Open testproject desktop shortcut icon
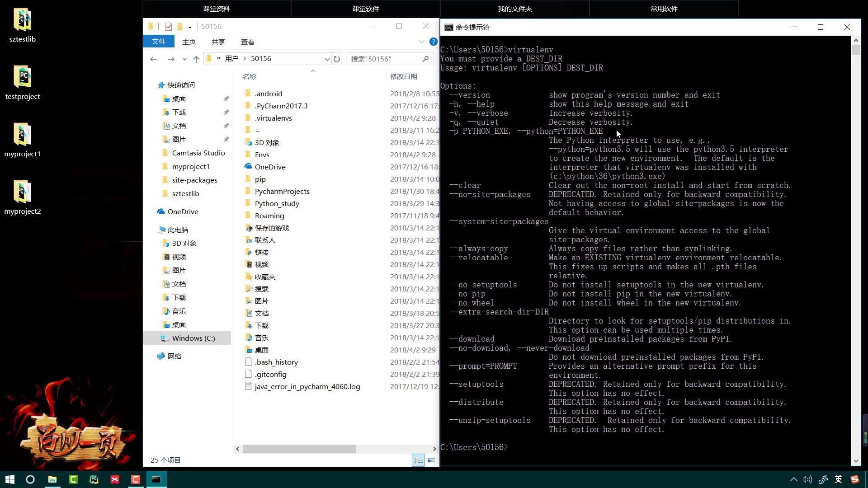The width and height of the screenshot is (868, 488). [22, 77]
